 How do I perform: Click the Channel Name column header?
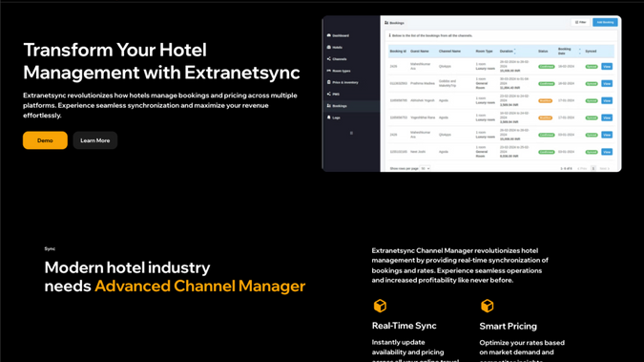point(449,51)
